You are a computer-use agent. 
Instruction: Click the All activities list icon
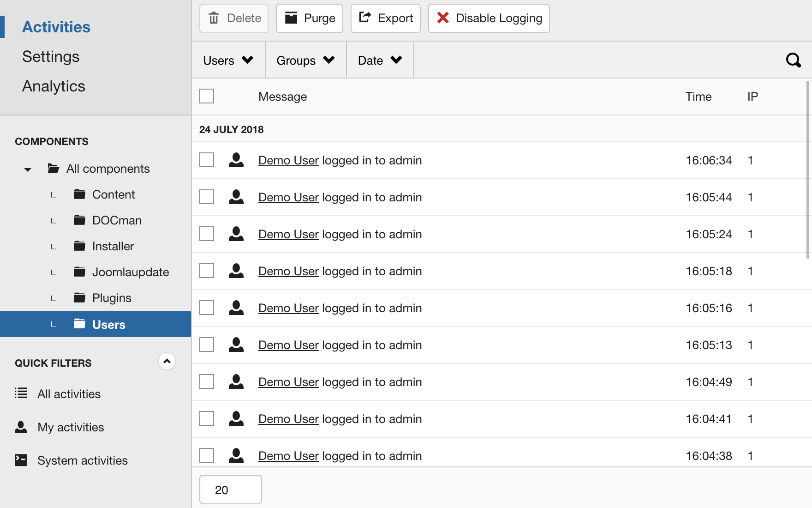[x=21, y=393]
